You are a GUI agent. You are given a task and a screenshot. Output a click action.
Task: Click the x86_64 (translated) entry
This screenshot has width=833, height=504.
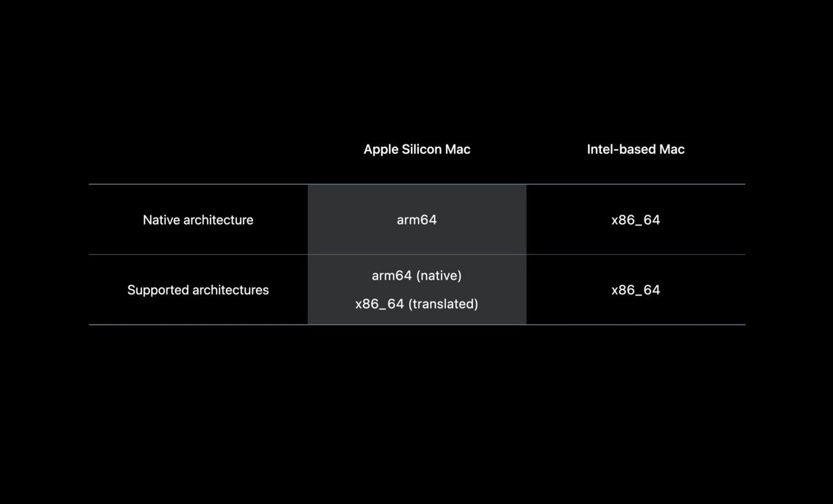(x=417, y=304)
